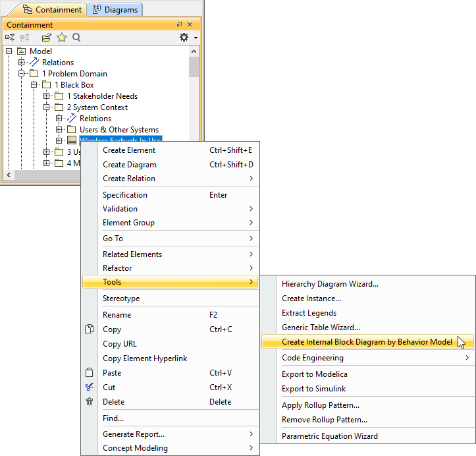The image size is (476, 456).
Task: Click the Cut scissors icon
Action: [90, 387]
